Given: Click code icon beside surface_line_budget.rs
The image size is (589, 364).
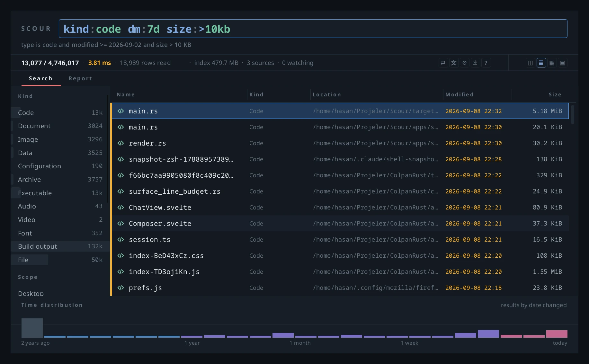Looking at the screenshot, I should [121, 191].
